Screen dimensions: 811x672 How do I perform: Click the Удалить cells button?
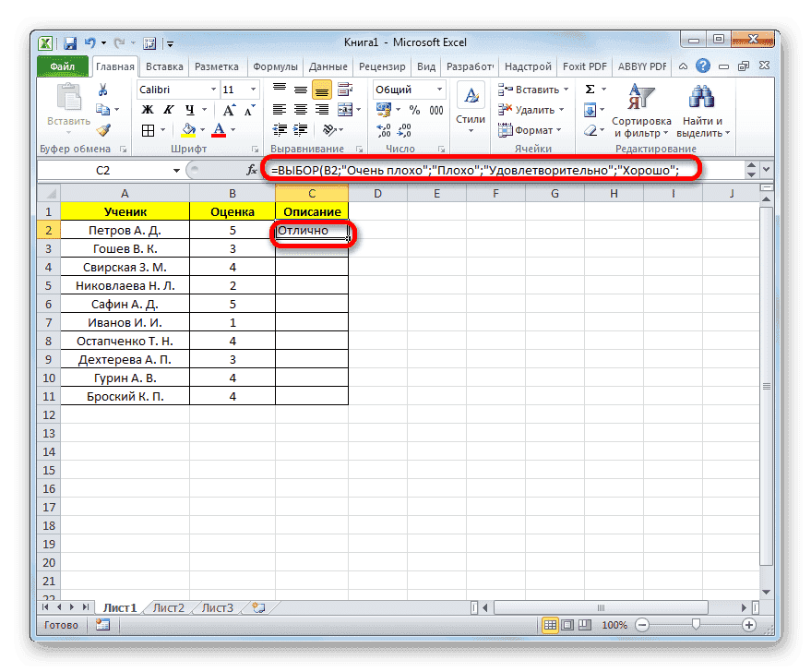pos(532,110)
